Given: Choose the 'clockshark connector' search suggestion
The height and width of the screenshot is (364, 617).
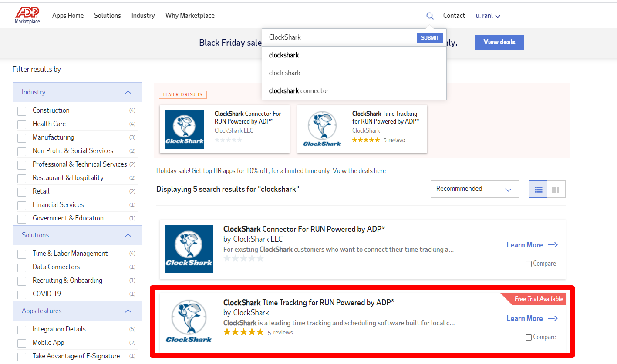Looking at the screenshot, I should coord(299,91).
